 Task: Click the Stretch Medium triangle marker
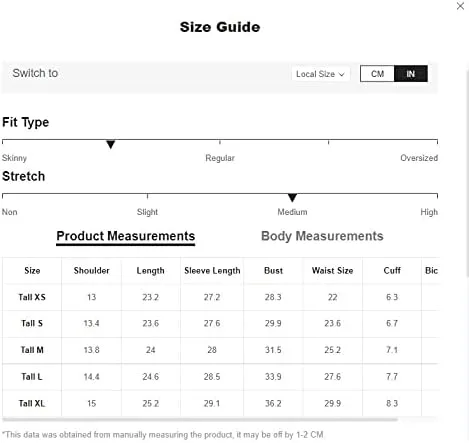292,198
